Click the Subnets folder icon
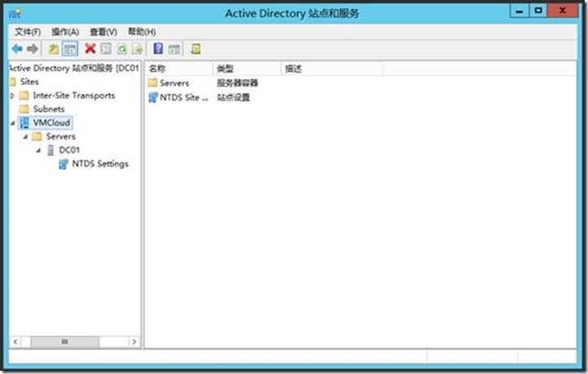The width and height of the screenshot is (588, 374). point(24,109)
